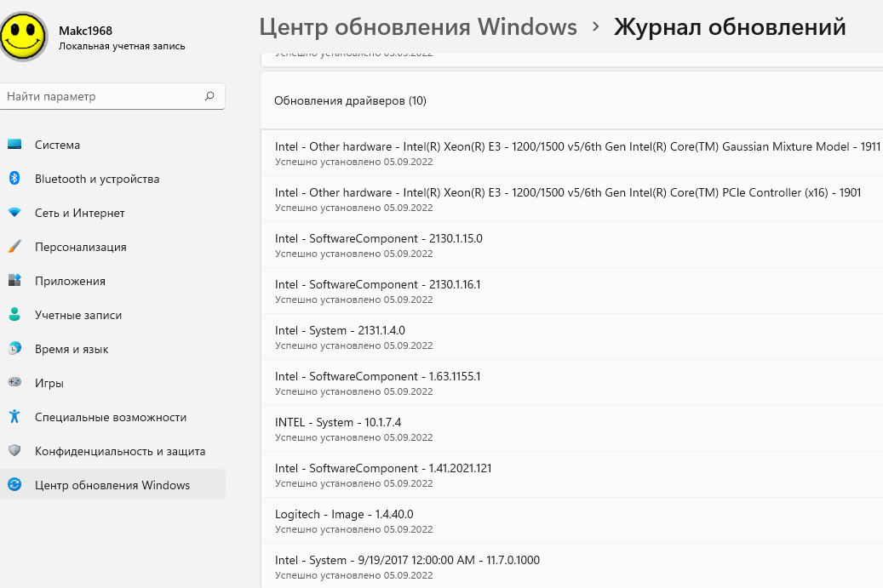Select Приложения in the sidebar
The height and width of the screenshot is (588, 883).
[112, 281]
